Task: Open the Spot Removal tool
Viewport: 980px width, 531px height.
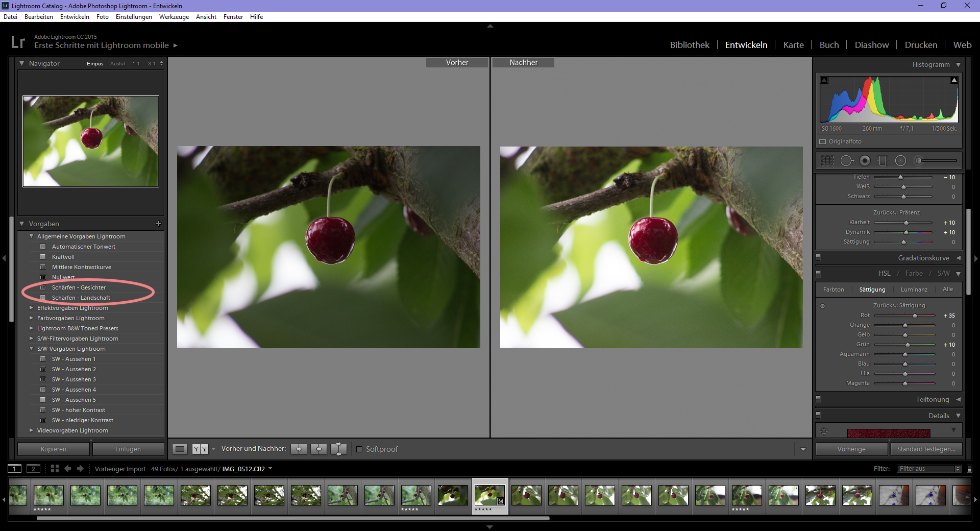Action: (x=847, y=160)
